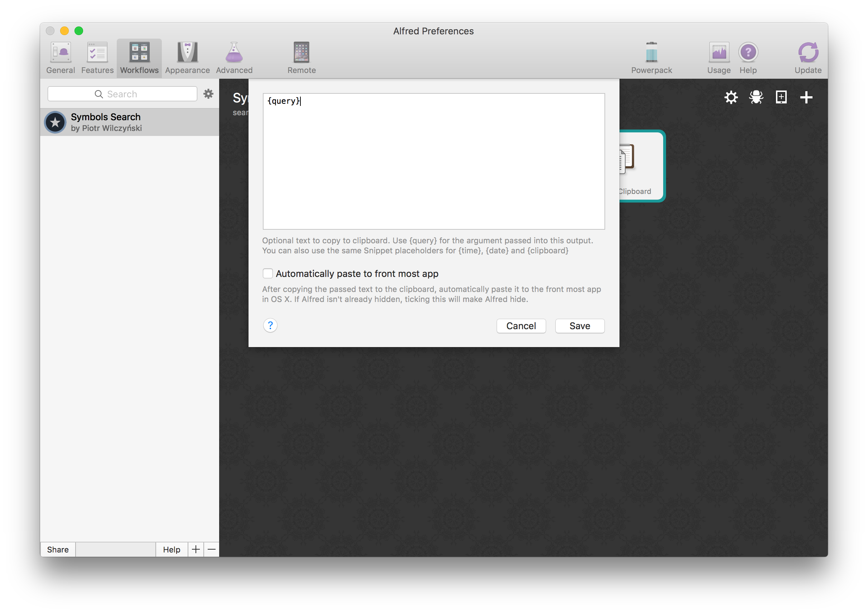This screenshot has height=614, width=868.
Task: Click the help question mark button
Action: pos(270,325)
